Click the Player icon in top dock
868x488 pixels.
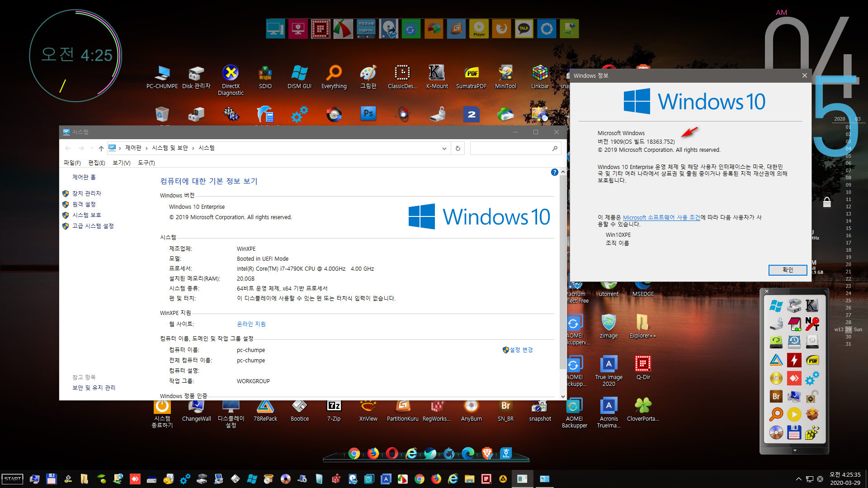click(479, 29)
